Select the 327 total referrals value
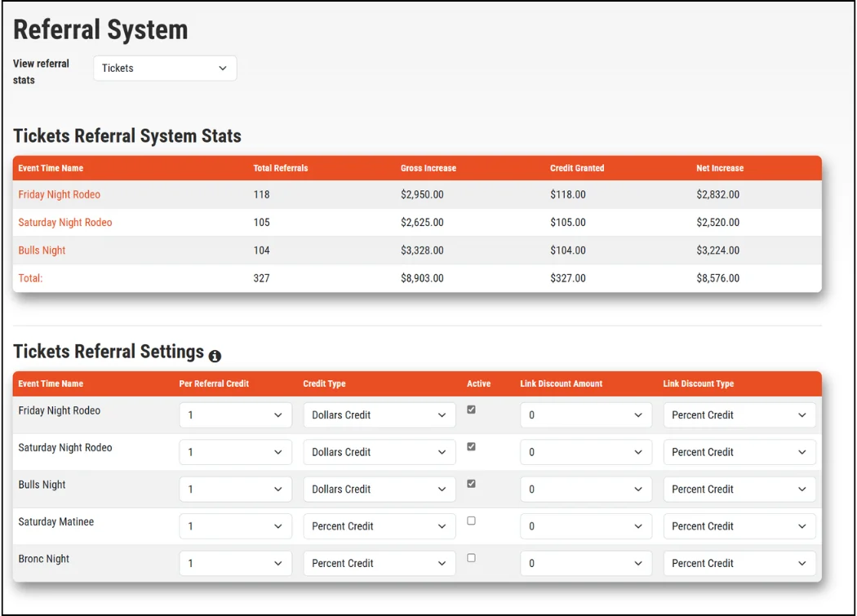This screenshot has height=616, width=857. pos(261,278)
